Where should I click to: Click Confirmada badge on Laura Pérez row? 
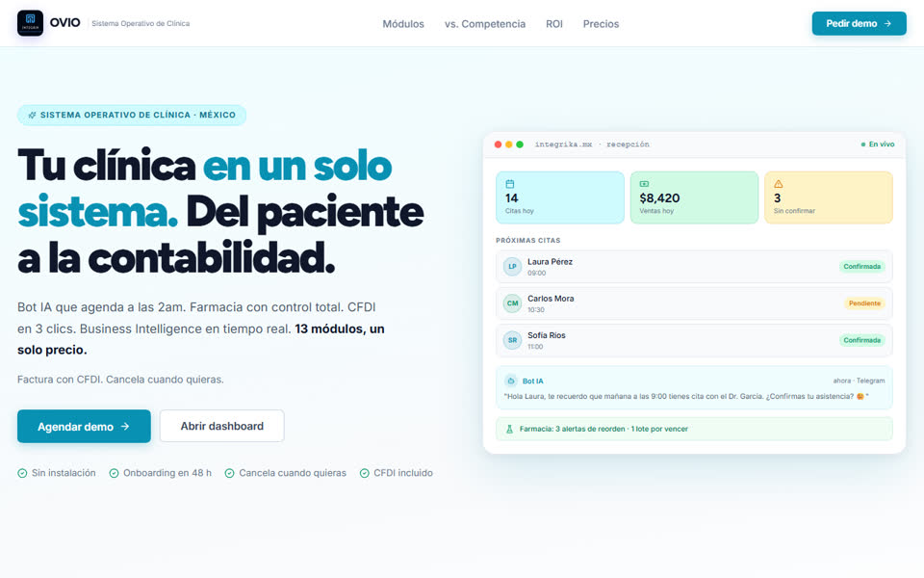point(861,267)
